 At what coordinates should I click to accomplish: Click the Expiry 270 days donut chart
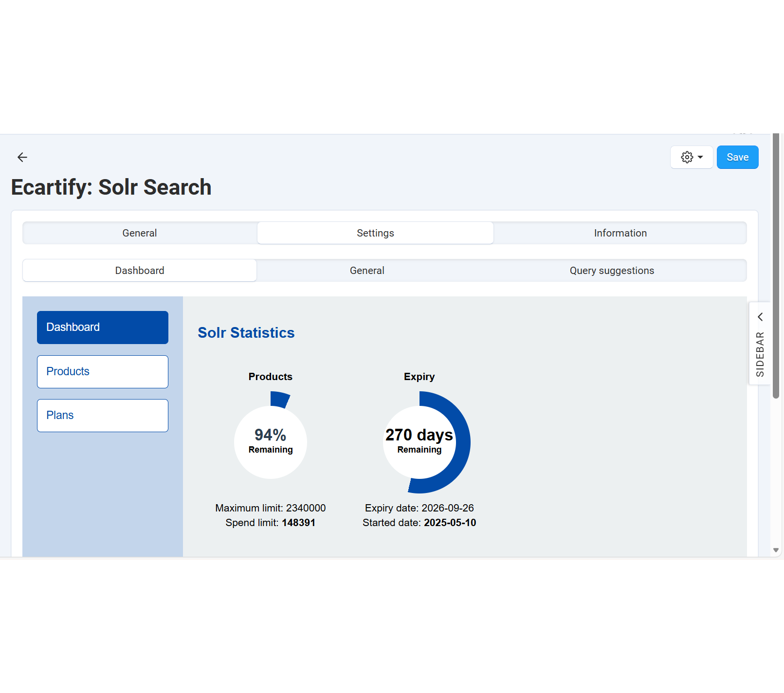[x=419, y=442]
